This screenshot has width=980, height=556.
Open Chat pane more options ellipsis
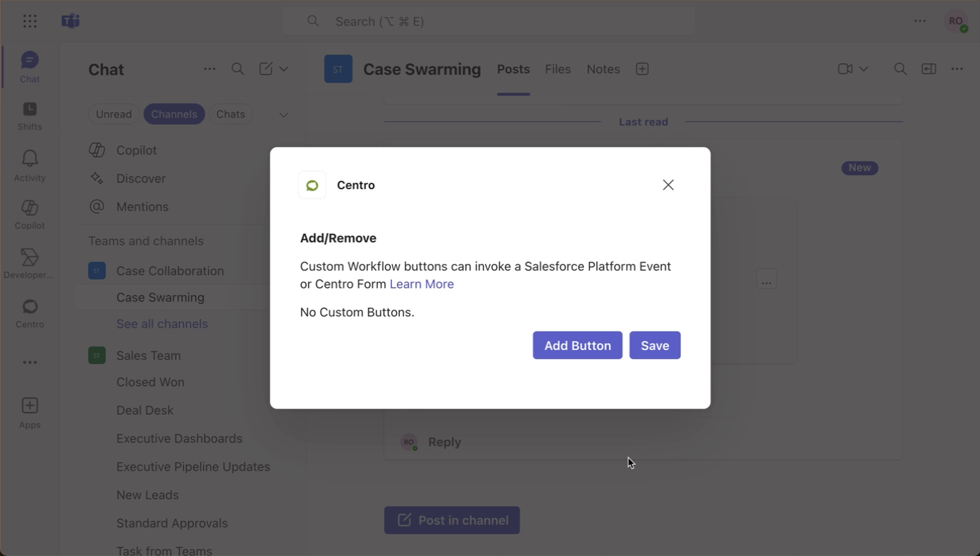click(209, 69)
